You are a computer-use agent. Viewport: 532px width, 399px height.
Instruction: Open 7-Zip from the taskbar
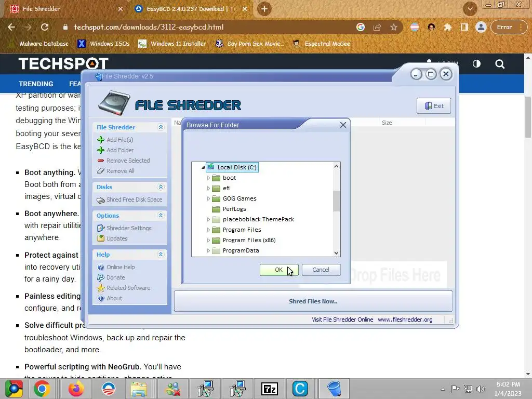click(x=270, y=389)
